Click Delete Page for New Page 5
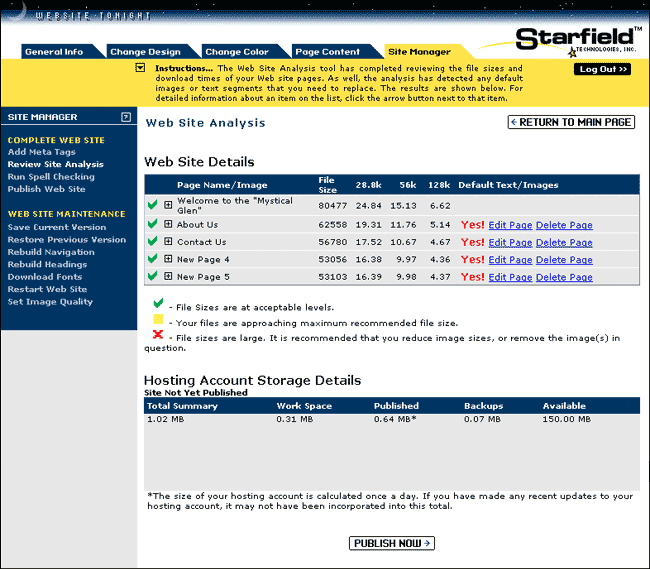 tap(564, 277)
